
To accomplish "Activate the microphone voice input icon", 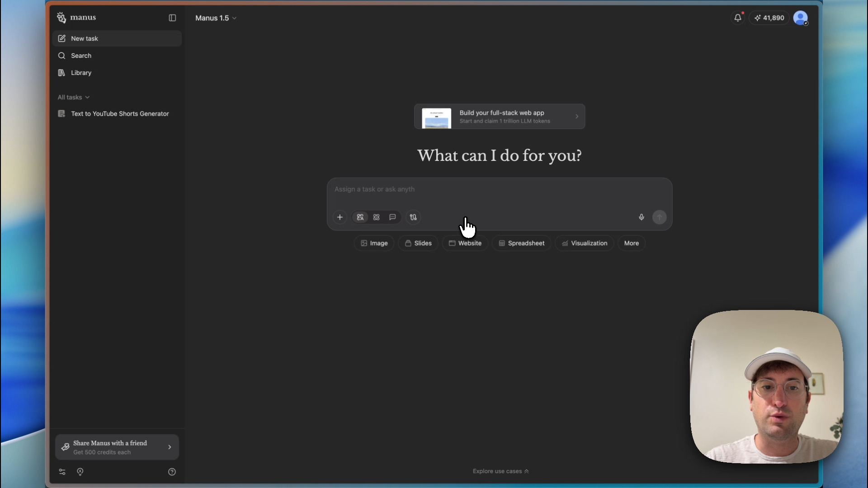I will point(641,217).
